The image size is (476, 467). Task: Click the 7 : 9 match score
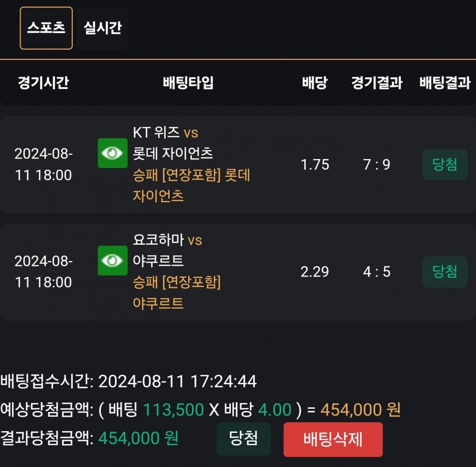click(376, 165)
